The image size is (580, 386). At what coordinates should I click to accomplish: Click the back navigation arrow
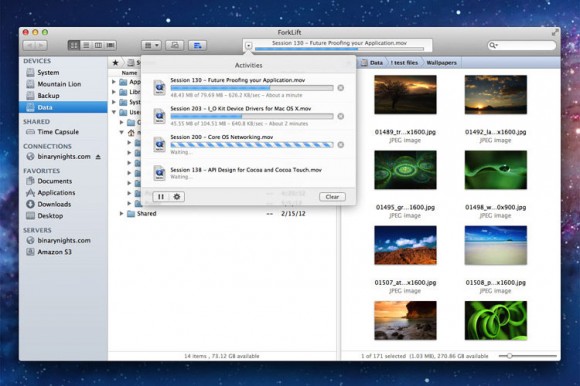pyautogui.click(x=29, y=45)
